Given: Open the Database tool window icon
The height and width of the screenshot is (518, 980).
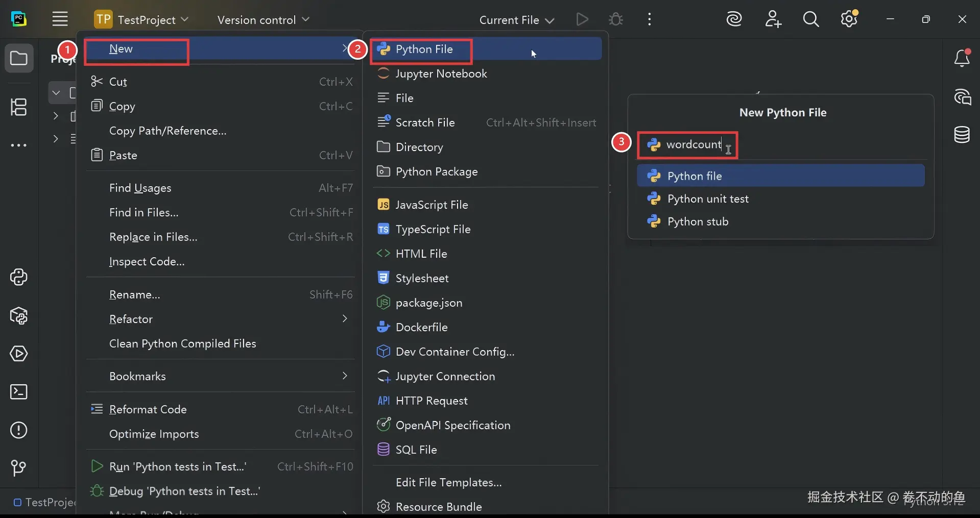Looking at the screenshot, I should click(x=962, y=135).
